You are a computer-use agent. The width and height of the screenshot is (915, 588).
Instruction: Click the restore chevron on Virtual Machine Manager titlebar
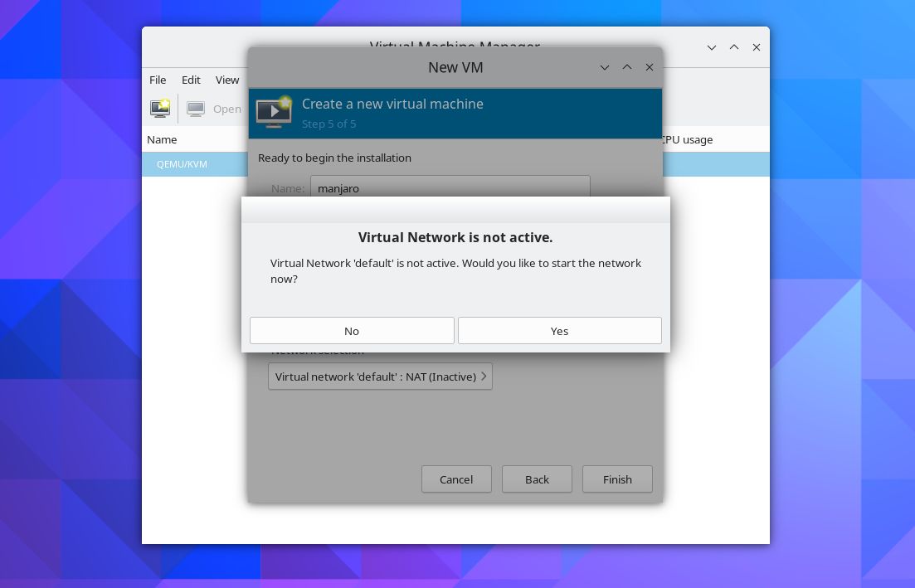click(x=734, y=47)
